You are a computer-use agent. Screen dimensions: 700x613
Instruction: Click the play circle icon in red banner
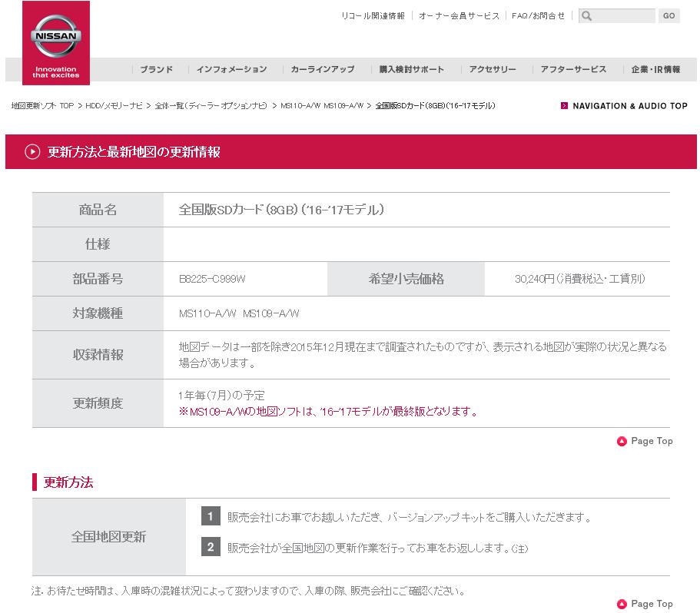[32, 151]
